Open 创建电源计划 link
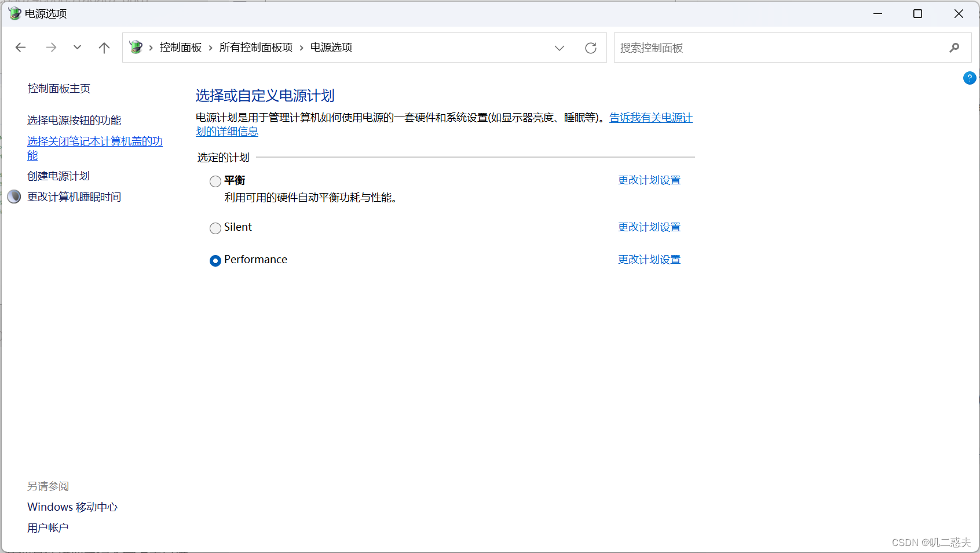The image size is (980, 553). tap(58, 176)
